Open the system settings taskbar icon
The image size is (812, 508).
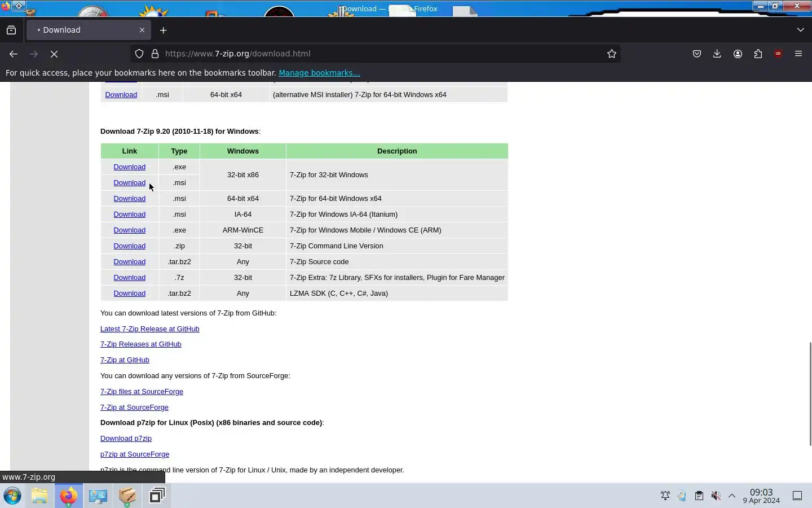(x=98, y=496)
